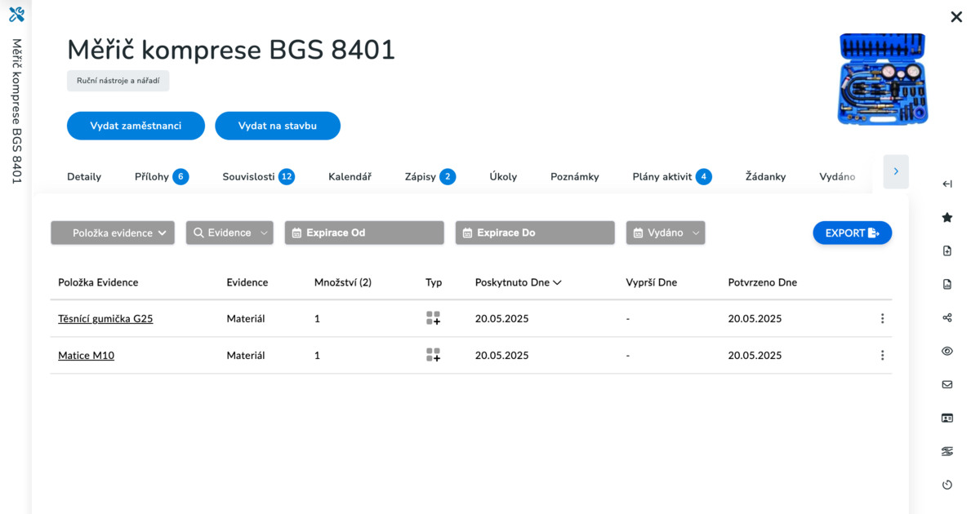Collapse the right sidebar with arrow icon
The width and height of the screenshot is (980, 514).
click(x=947, y=184)
